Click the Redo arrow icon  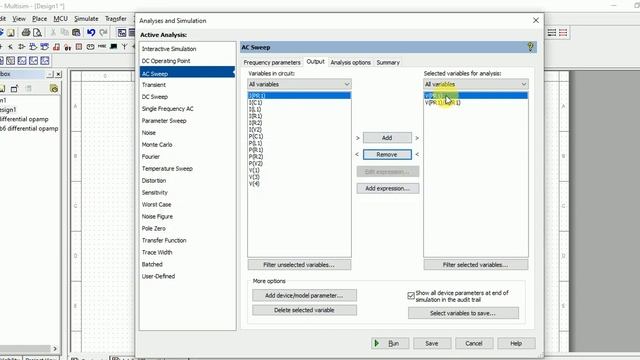coord(103,33)
